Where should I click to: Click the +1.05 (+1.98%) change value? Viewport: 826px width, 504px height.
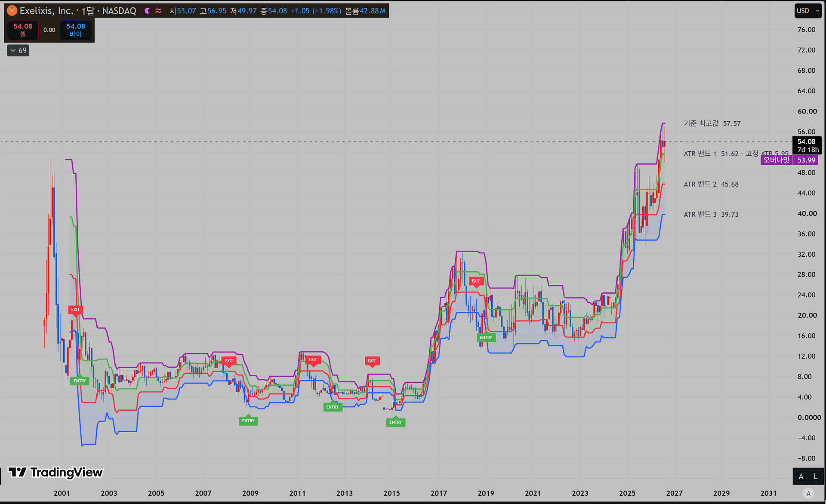pos(316,11)
